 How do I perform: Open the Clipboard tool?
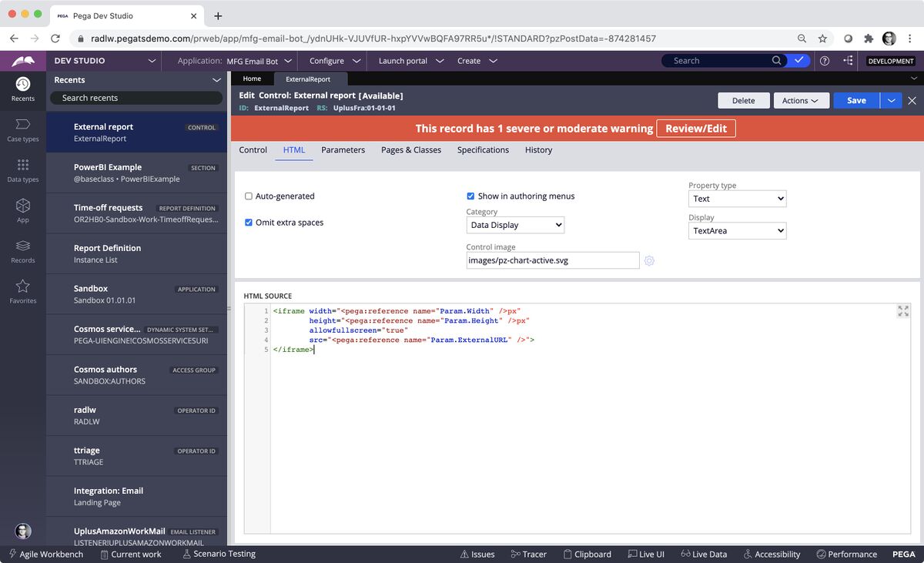click(x=587, y=554)
